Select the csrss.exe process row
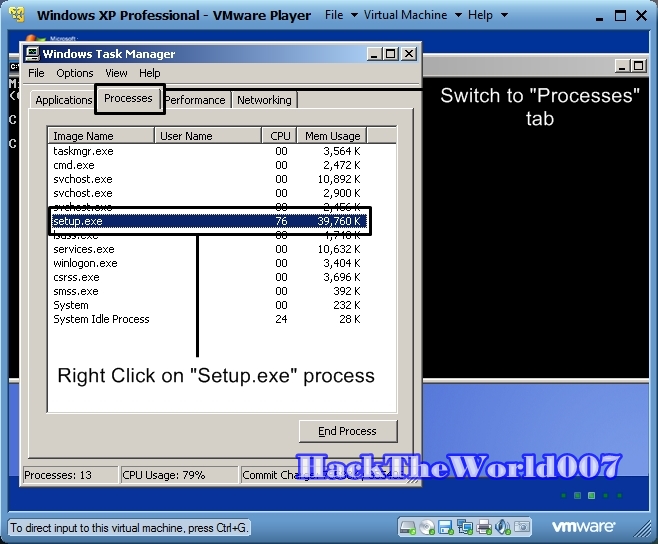Screen dimensions: 658x544 [x=209, y=277]
